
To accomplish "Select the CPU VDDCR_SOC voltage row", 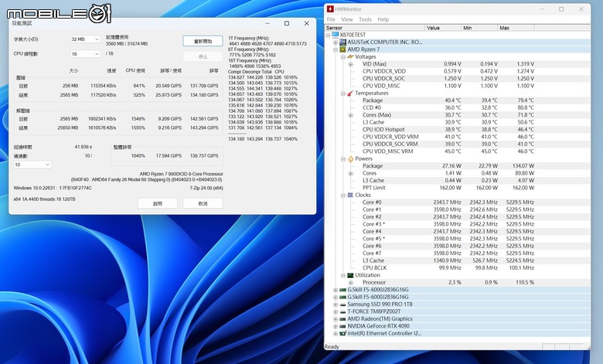I will 458,78.
